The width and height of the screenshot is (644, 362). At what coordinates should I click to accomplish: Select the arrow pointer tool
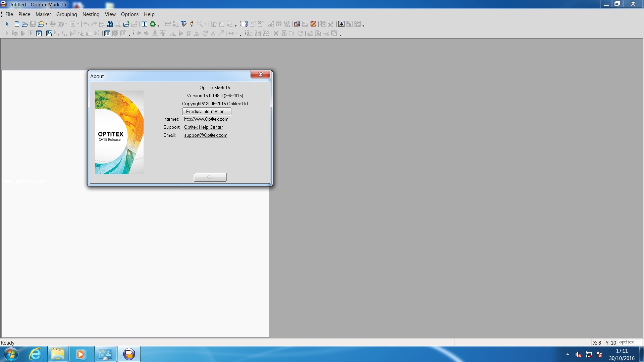7,24
